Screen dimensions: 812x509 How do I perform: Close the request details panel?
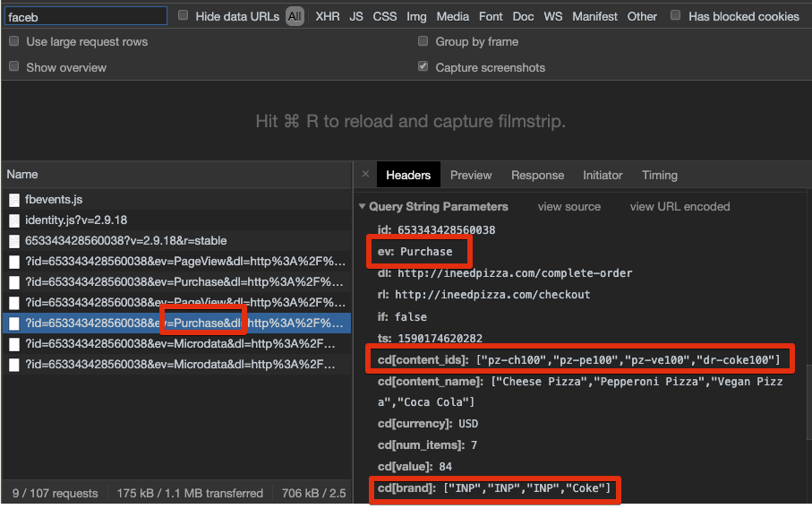tap(365, 175)
